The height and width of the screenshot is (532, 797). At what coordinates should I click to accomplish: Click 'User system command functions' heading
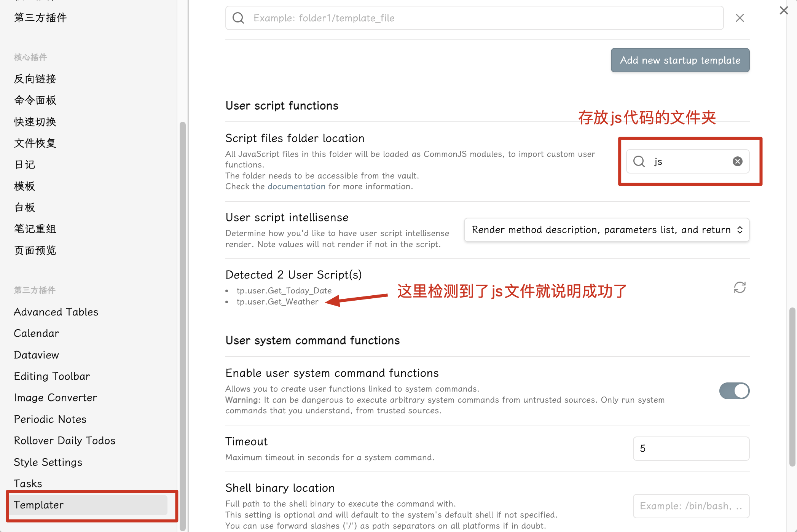coord(312,340)
